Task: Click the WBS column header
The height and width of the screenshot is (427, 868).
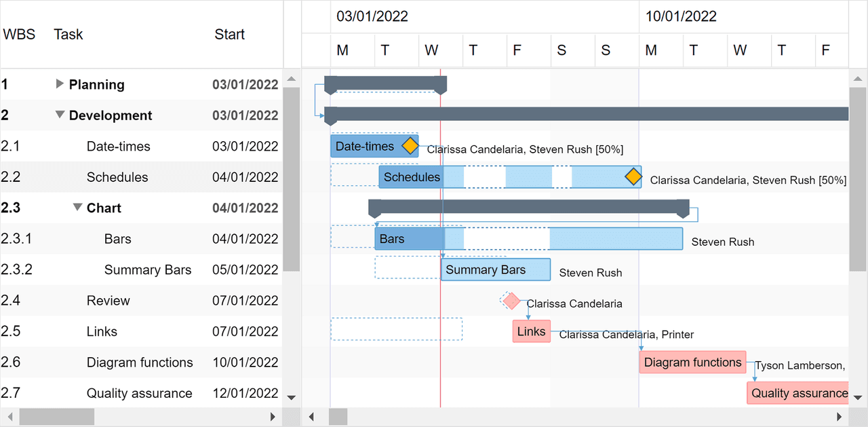Action: [19, 35]
